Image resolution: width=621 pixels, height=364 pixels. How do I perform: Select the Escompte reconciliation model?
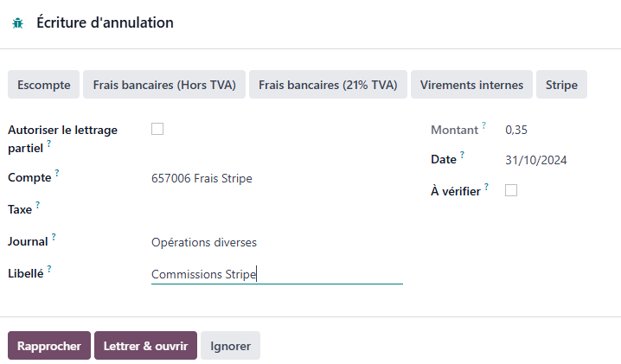(x=43, y=85)
